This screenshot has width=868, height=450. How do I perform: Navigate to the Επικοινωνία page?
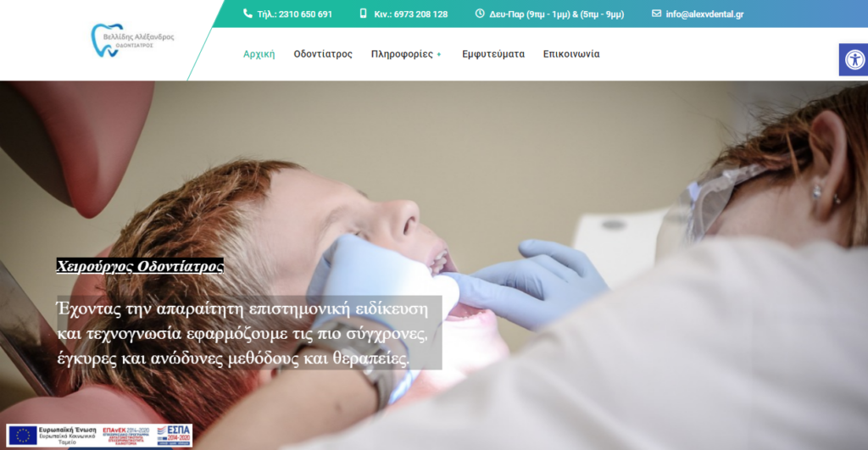(571, 53)
